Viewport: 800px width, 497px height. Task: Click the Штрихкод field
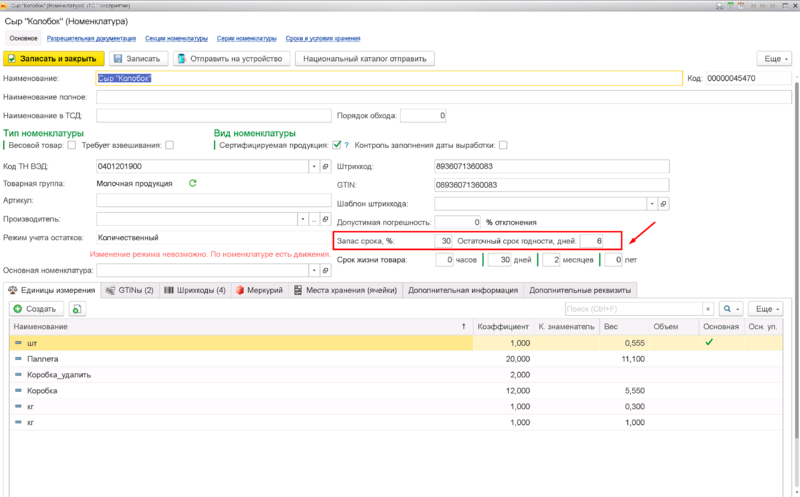pos(552,166)
